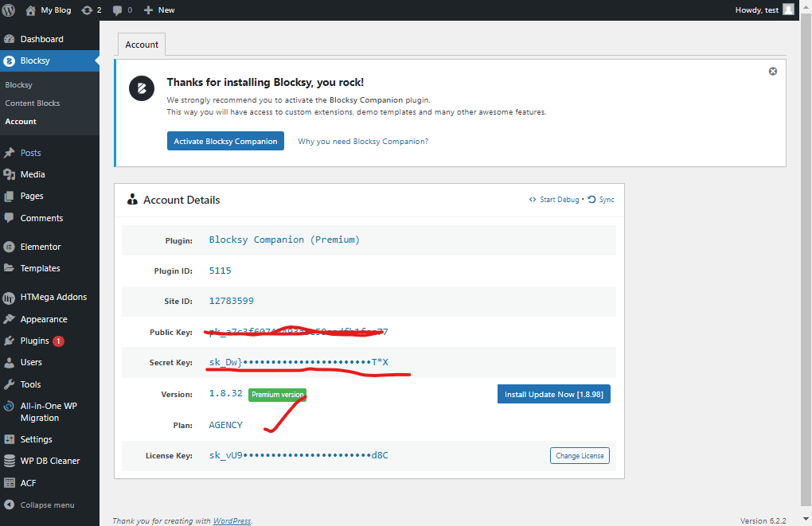Image resolution: width=812 pixels, height=526 pixels.
Task: Open the comments bubble icon in admin bar
Action: tap(117, 10)
